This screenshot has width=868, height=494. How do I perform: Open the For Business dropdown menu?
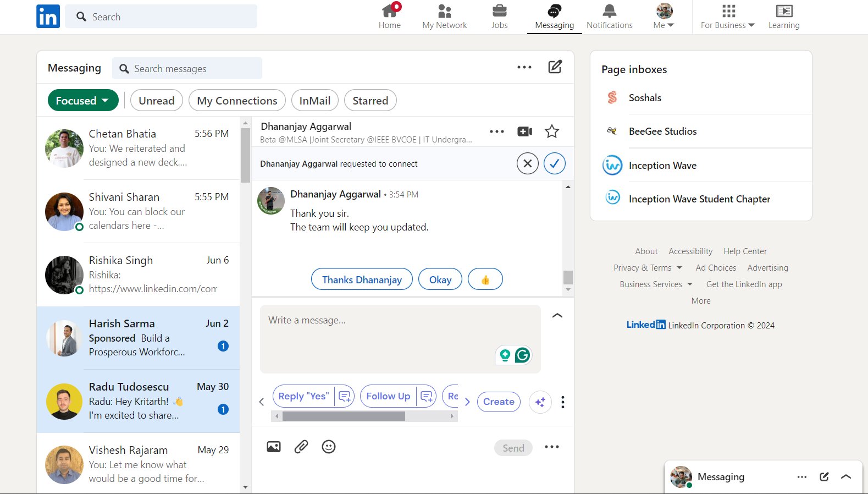pos(727,17)
